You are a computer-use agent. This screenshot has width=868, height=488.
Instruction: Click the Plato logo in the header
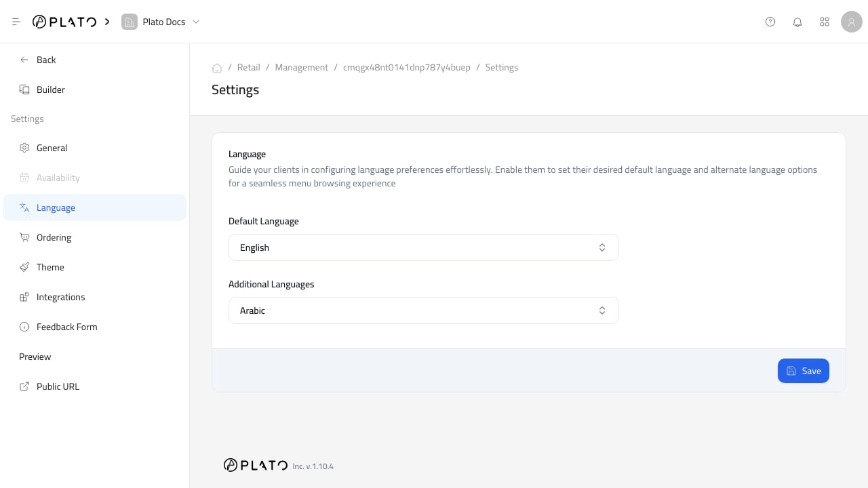tap(64, 22)
